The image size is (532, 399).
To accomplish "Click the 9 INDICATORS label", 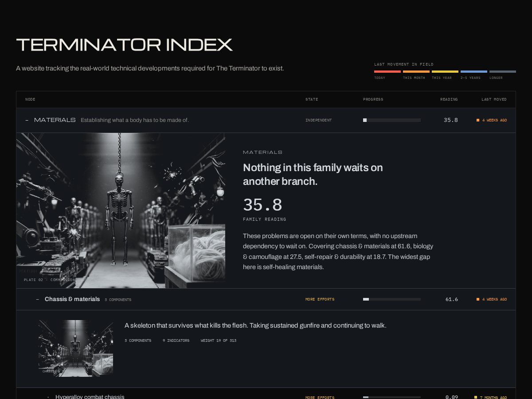I will tap(176, 340).
